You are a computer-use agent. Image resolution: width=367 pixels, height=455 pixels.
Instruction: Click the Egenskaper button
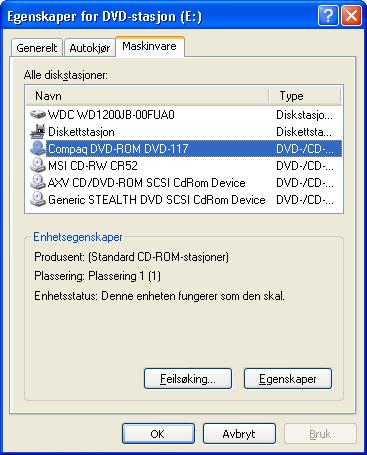[288, 379]
